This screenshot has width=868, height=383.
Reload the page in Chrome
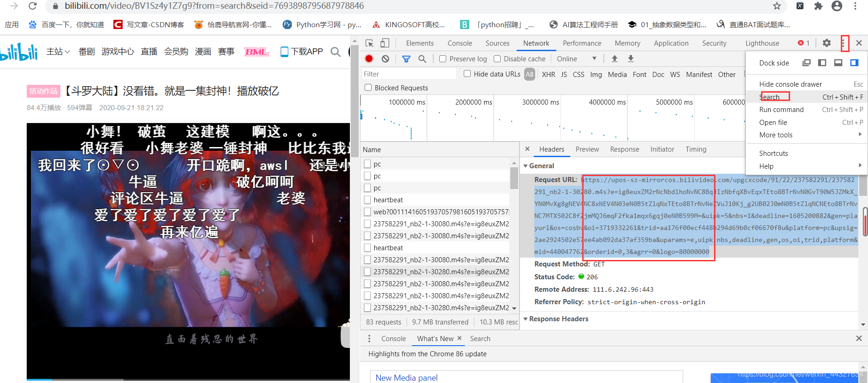click(x=32, y=6)
